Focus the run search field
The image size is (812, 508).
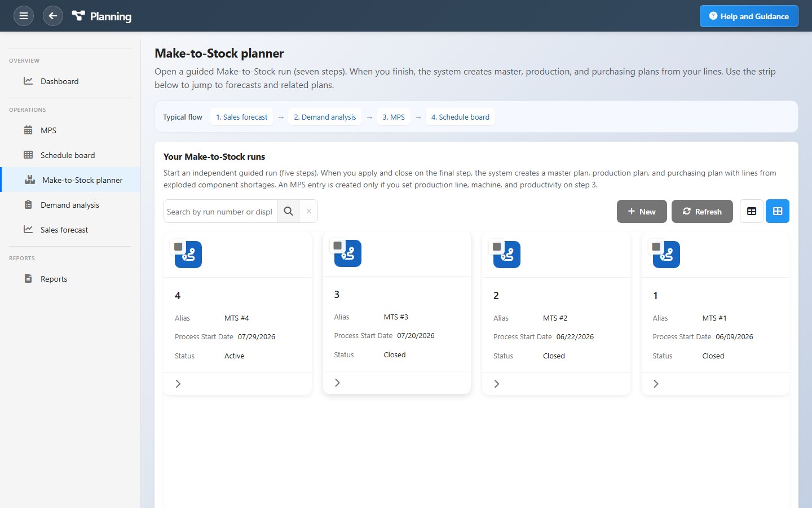coord(220,211)
